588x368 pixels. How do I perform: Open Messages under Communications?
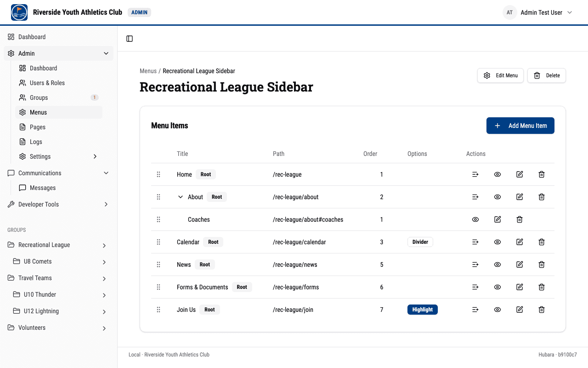pos(59,188)
